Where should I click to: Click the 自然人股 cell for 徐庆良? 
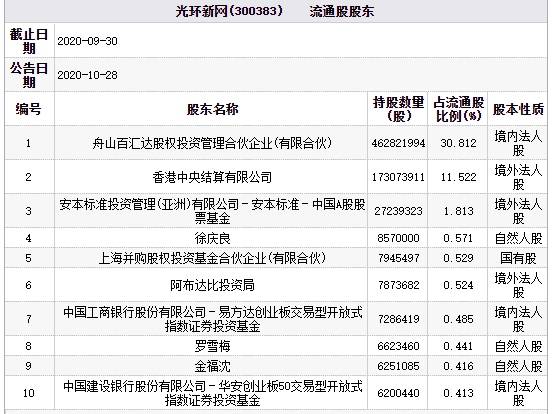tap(518, 238)
